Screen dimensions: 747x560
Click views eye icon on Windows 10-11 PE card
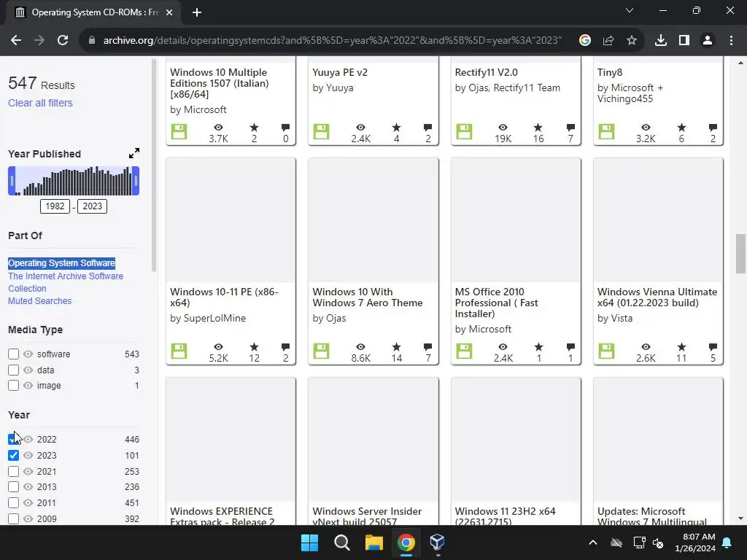(218, 346)
